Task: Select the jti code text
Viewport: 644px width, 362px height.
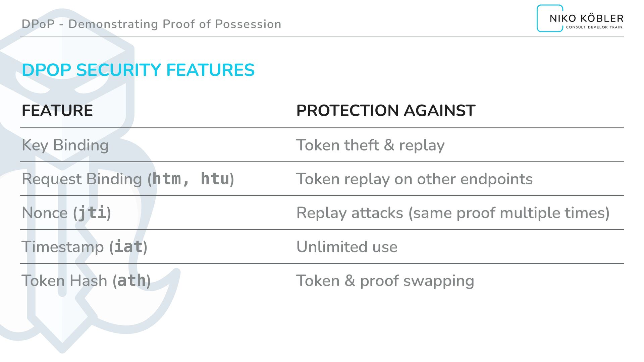Action: pyautogui.click(x=92, y=213)
